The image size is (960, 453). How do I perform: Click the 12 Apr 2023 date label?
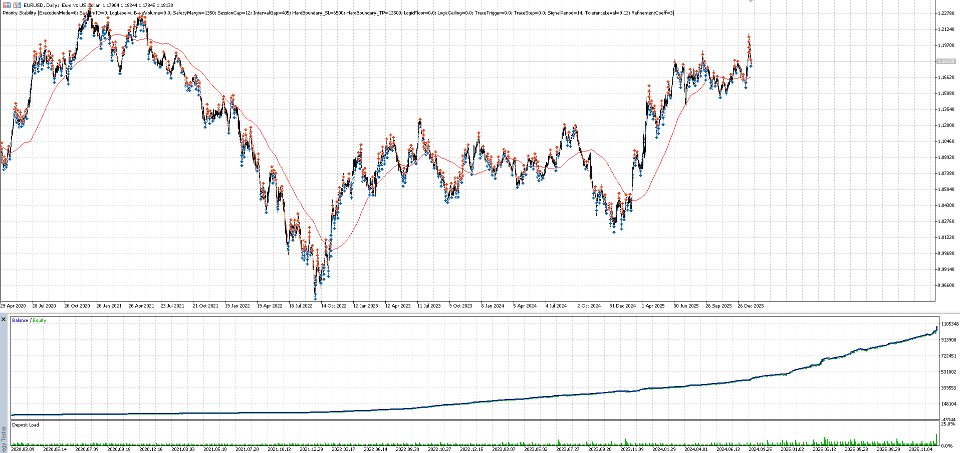tap(397, 306)
